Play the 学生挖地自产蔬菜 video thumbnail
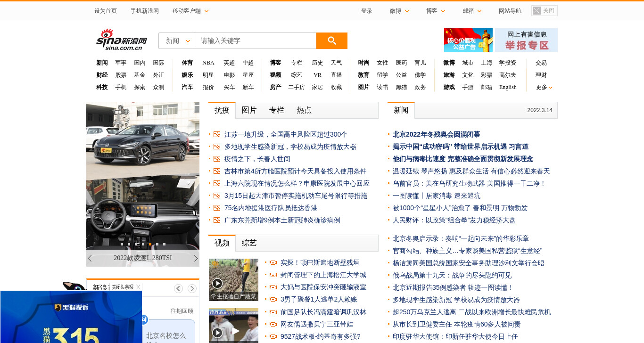Image resolution: width=644 pixels, height=343 pixels. point(233,280)
